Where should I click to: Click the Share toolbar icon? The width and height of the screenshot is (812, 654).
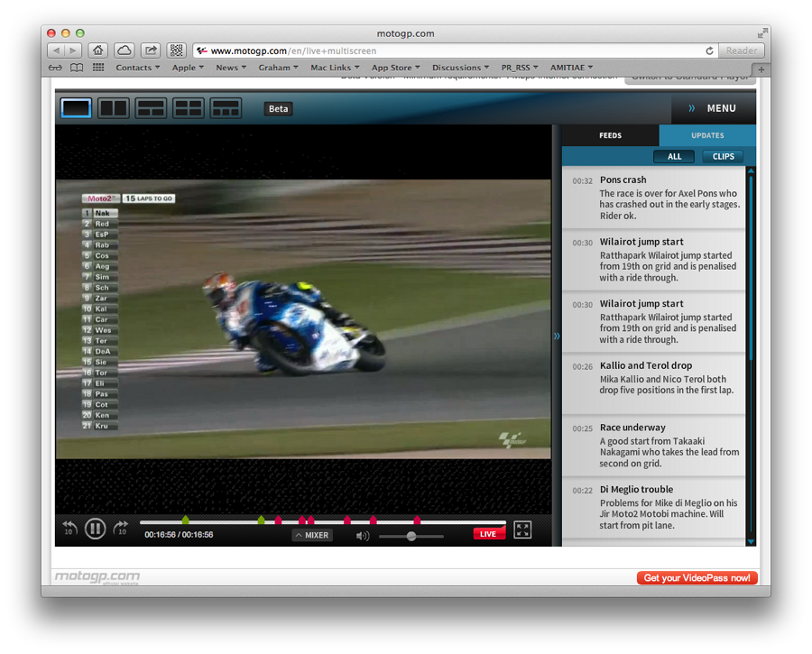(x=151, y=51)
